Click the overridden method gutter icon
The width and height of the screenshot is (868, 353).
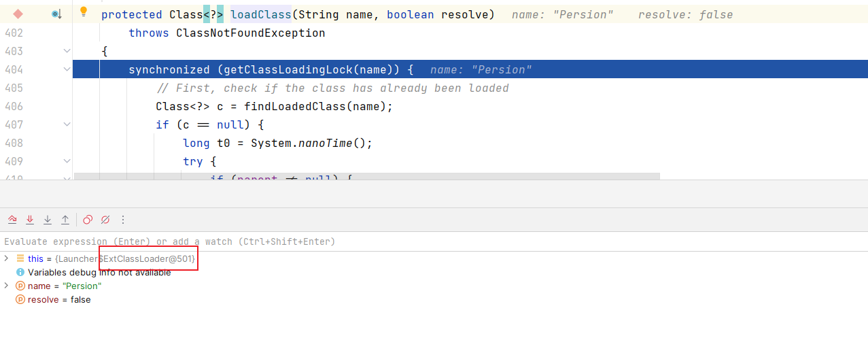tap(57, 14)
